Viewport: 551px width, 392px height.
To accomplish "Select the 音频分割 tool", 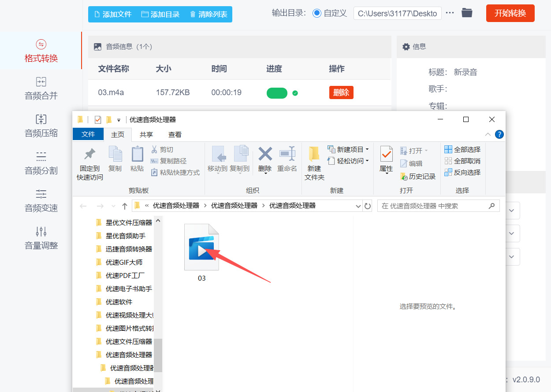I will point(41,163).
